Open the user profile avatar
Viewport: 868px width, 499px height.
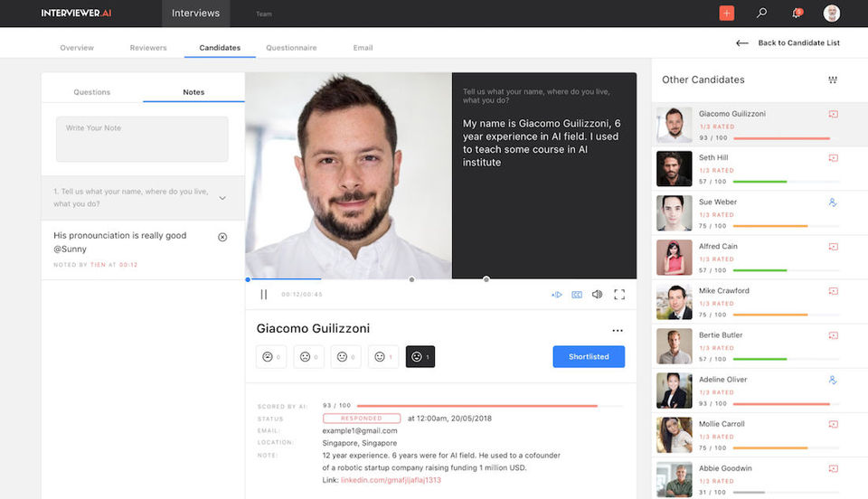832,13
